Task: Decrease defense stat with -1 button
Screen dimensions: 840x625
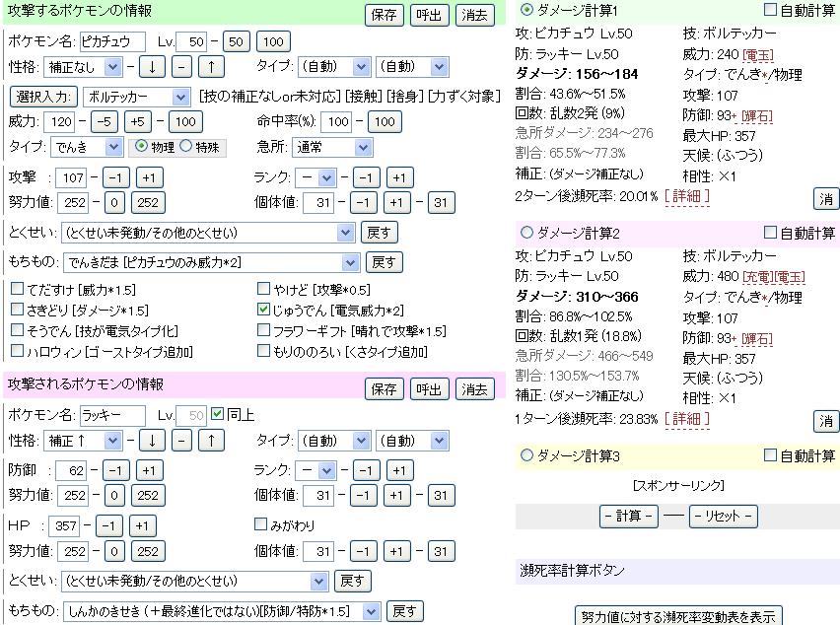Action: coord(115,471)
